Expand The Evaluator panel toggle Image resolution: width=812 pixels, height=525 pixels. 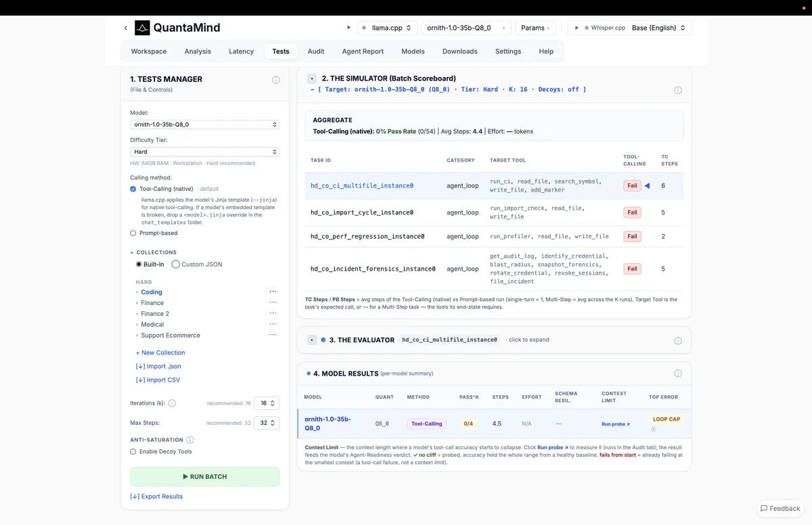click(x=312, y=340)
